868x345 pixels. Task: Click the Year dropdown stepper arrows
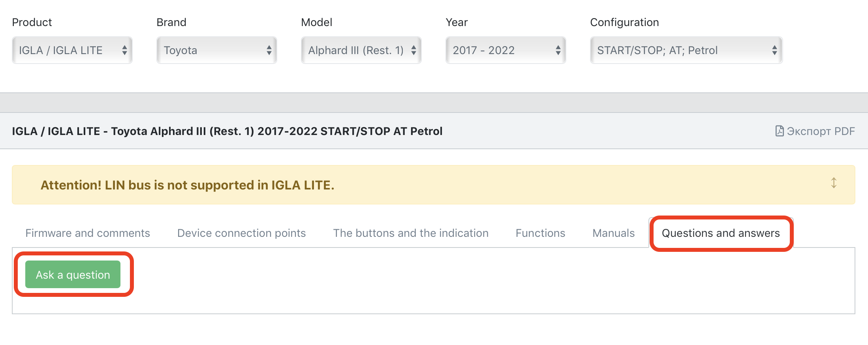[558, 50]
